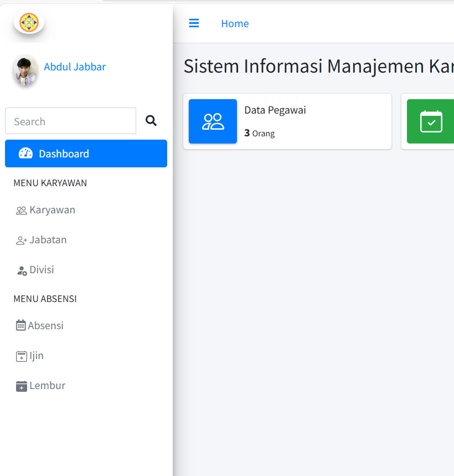
Task: Click the blue Data Pegawai people icon
Action: click(x=213, y=121)
